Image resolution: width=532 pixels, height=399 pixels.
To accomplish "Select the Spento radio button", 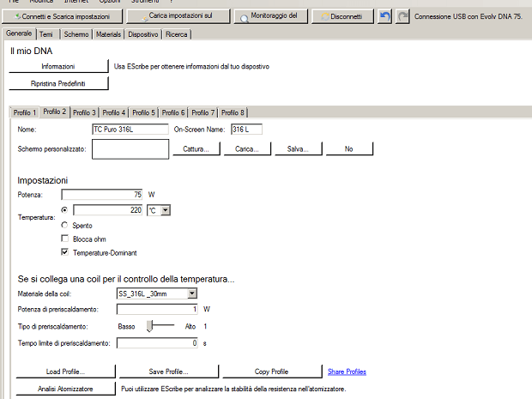I will pyautogui.click(x=64, y=225).
